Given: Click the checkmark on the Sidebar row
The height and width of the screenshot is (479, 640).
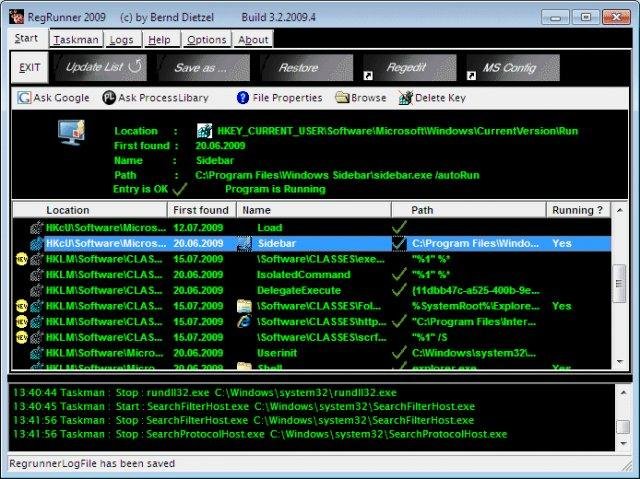Looking at the screenshot, I should point(399,244).
